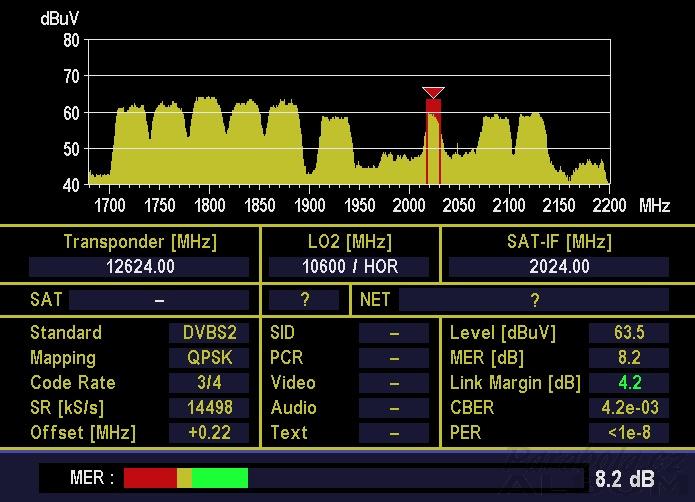Click the Code Rate value 3/4

[x=208, y=383]
